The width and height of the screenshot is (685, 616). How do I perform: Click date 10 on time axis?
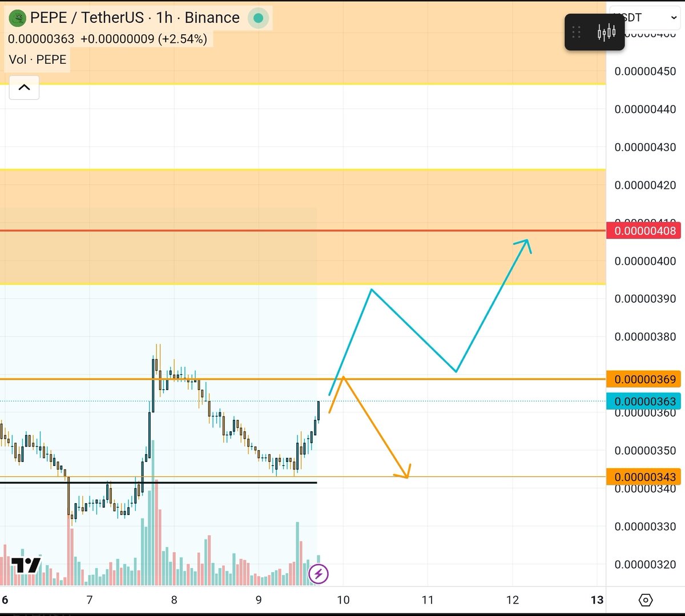(x=343, y=599)
